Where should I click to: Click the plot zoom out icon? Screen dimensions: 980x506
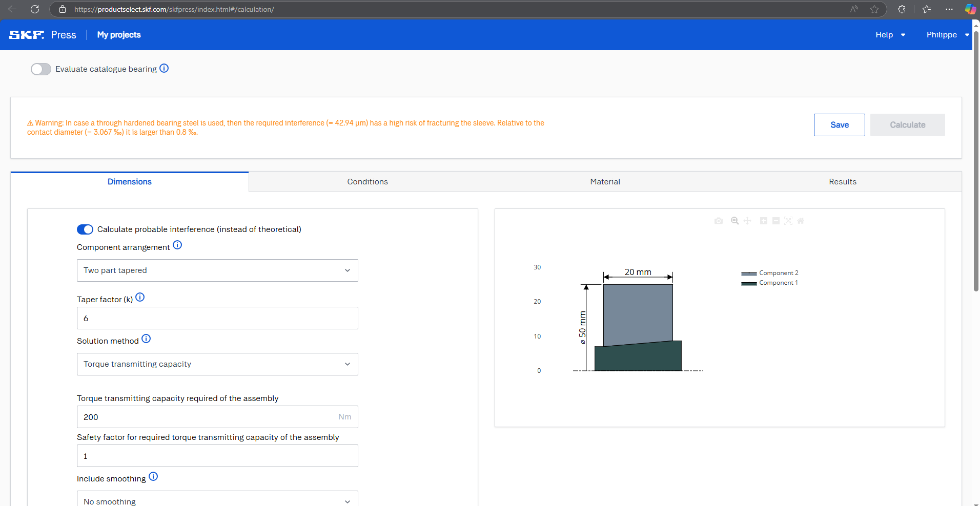[776, 221]
